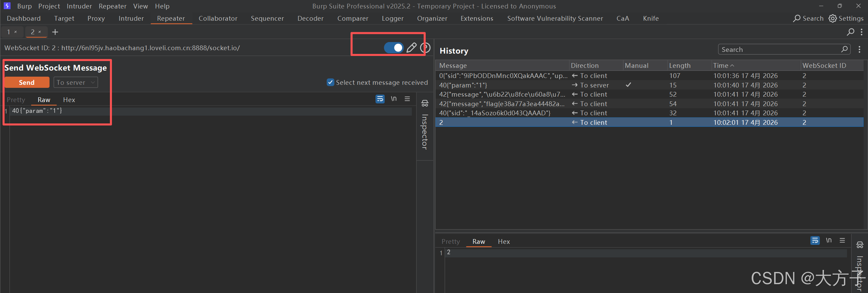Click the Repeater tab search magnifier icon
Image resolution: width=868 pixels, height=293 pixels.
tap(850, 32)
